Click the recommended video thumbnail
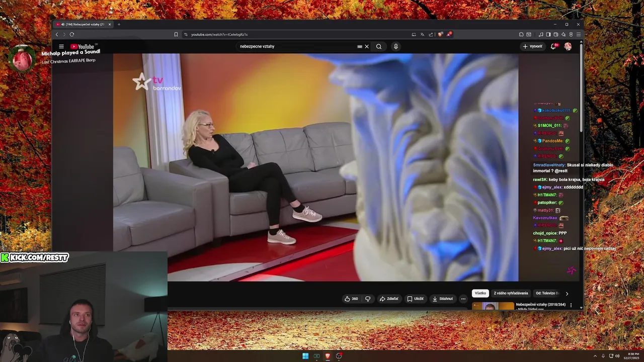 click(493, 306)
